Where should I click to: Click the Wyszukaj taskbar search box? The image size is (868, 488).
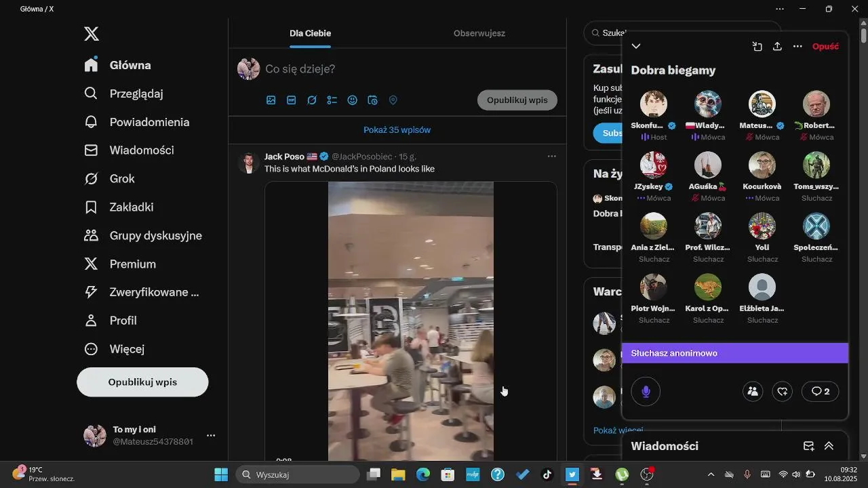298,474
